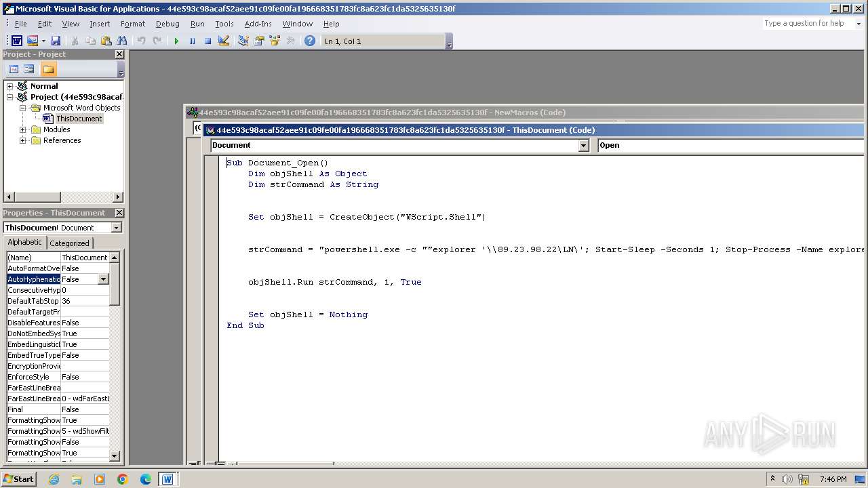Open the File menu
The image size is (868, 488).
click(x=21, y=24)
